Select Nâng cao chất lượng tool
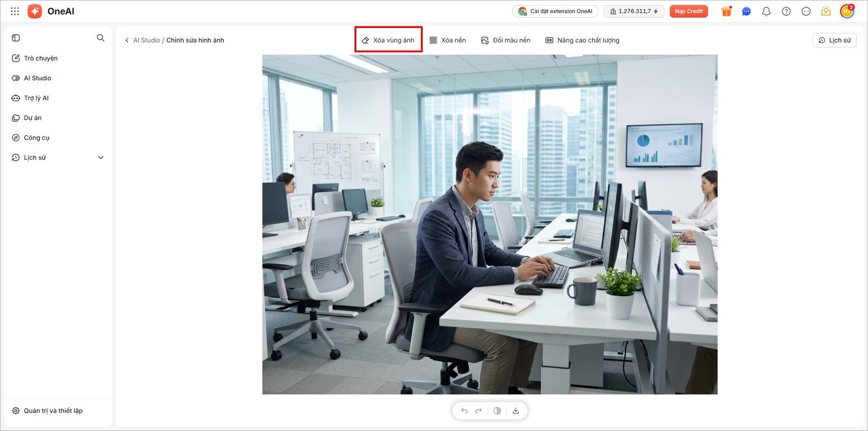 (583, 40)
